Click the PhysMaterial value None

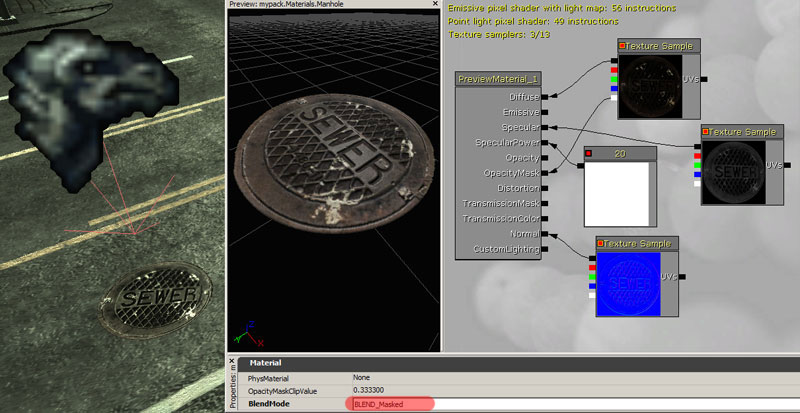pyautogui.click(x=576, y=378)
